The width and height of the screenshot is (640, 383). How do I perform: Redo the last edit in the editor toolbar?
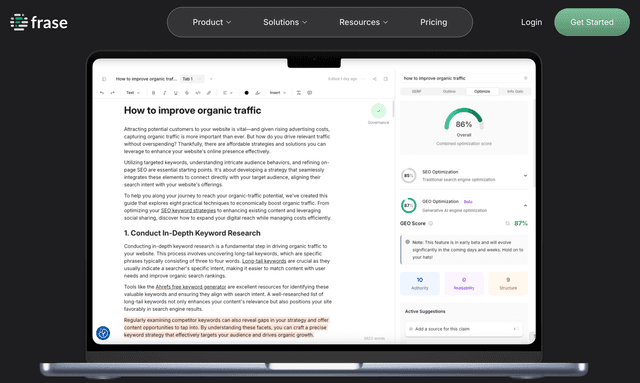coord(113,93)
